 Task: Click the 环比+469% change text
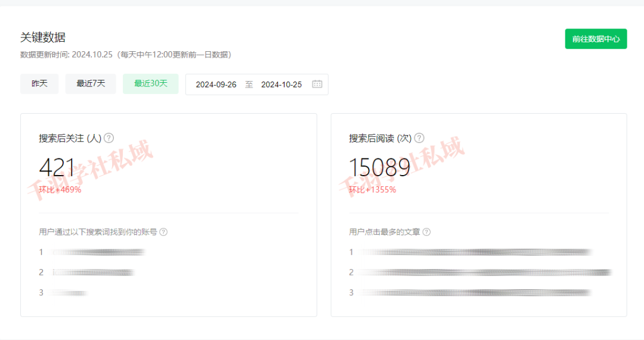60,190
